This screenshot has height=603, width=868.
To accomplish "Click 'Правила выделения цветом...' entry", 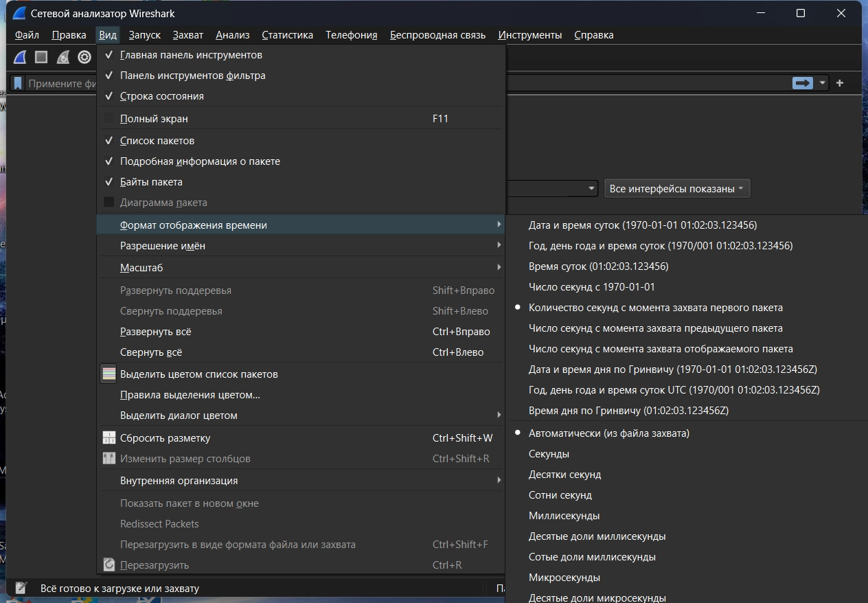I will (x=190, y=395).
